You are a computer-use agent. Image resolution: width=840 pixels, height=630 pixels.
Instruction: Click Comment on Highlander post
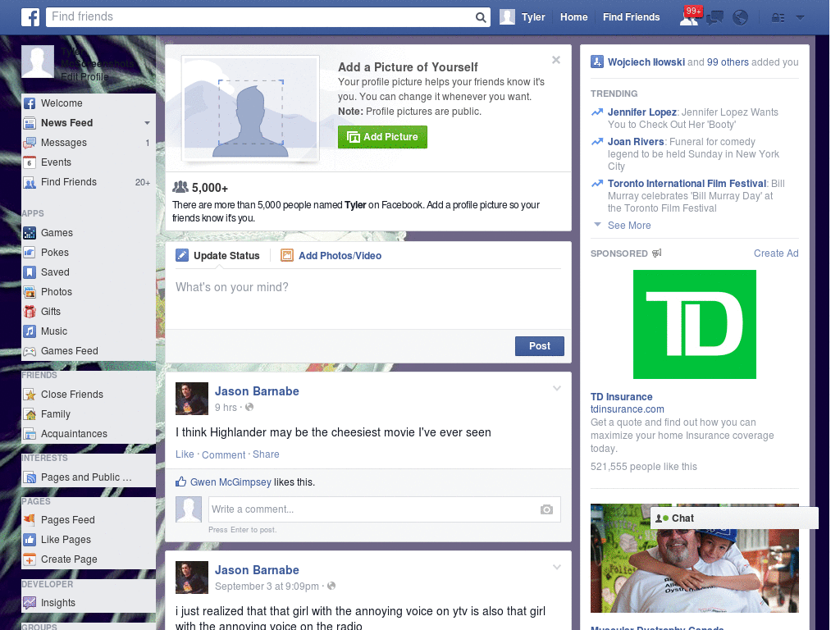(x=223, y=454)
